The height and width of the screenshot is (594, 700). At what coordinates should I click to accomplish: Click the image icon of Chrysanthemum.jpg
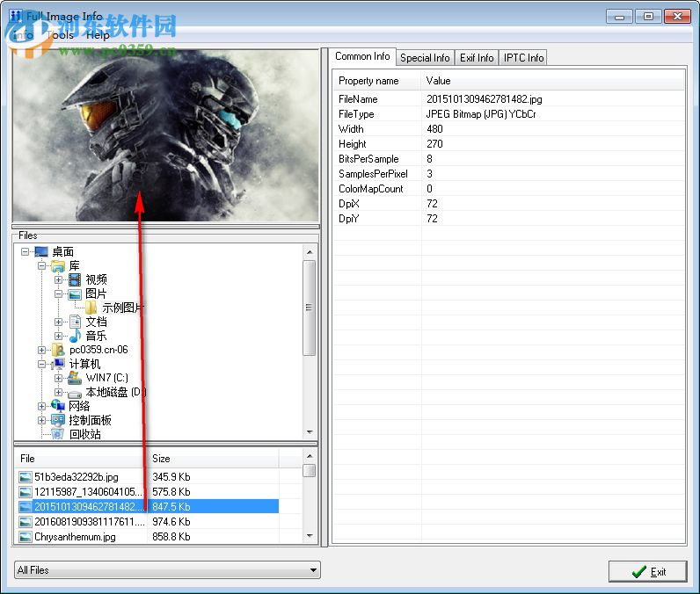(x=26, y=537)
